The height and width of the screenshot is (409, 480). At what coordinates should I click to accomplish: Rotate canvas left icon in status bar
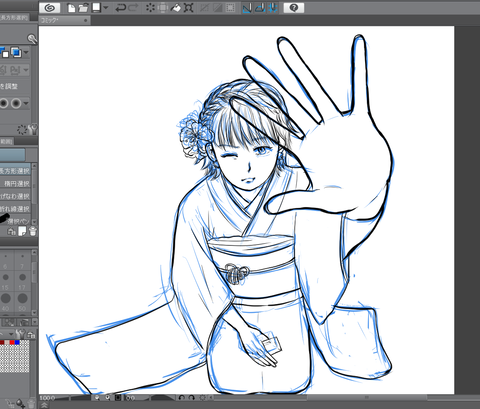coord(182,398)
